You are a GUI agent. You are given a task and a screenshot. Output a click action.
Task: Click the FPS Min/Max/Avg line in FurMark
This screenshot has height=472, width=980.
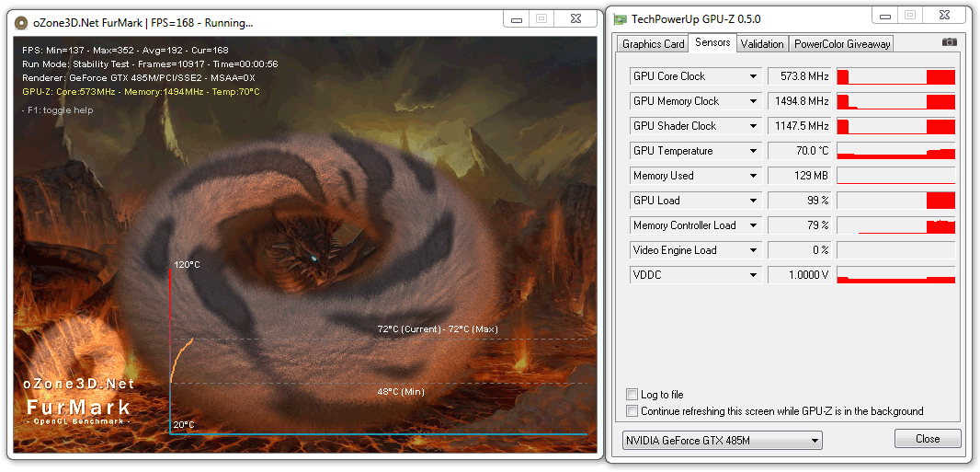click(125, 50)
